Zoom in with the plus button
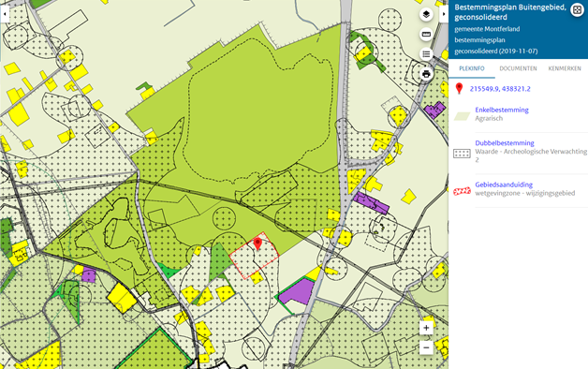 [x=426, y=328]
